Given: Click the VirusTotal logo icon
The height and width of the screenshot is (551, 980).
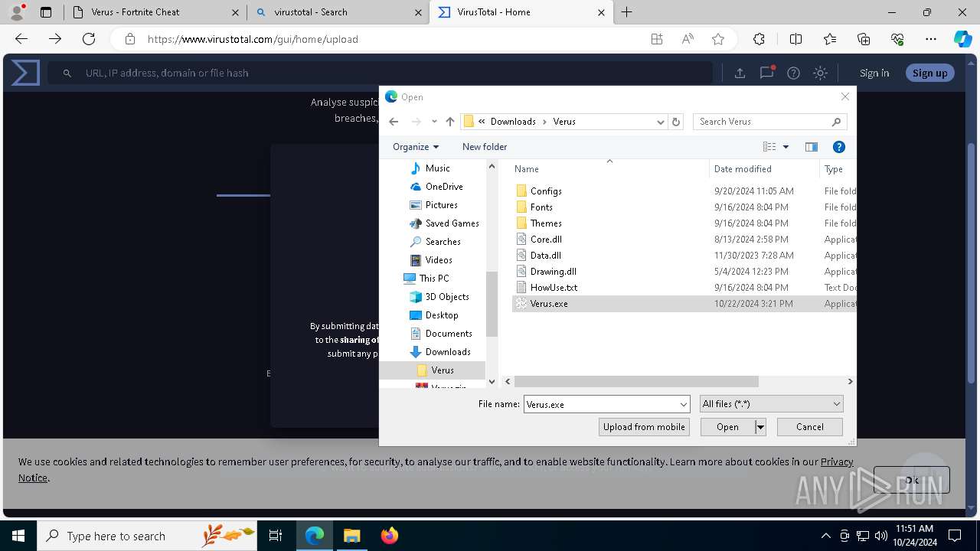Looking at the screenshot, I should point(25,73).
